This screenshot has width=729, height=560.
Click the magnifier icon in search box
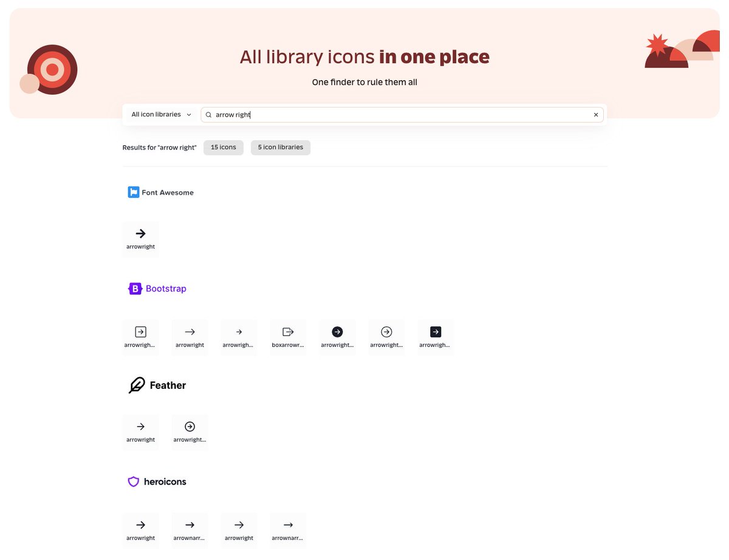[208, 115]
